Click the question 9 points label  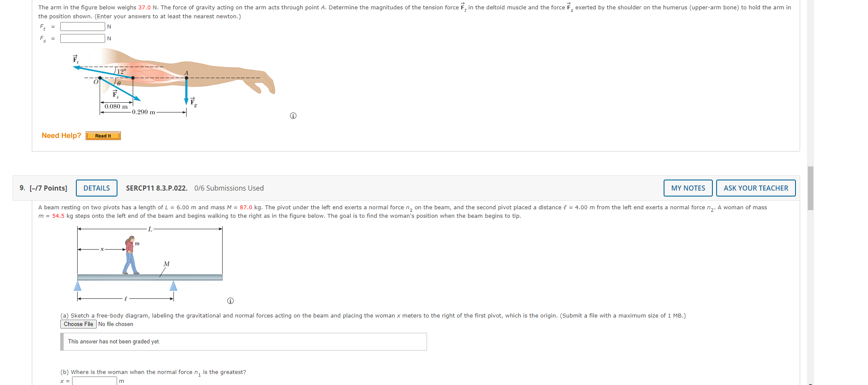48,188
